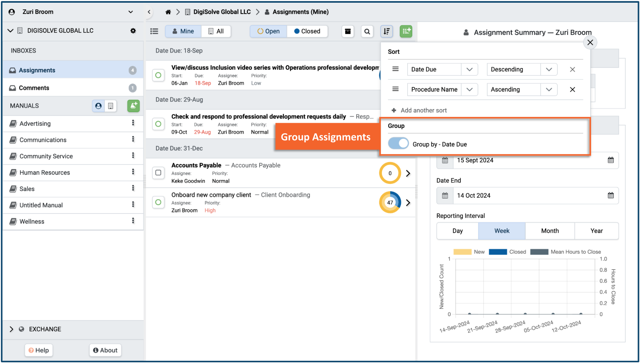The width and height of the screenshot is (640, 364).
Task: Select the Month reporting interval
Action: [x=550, y=231]
